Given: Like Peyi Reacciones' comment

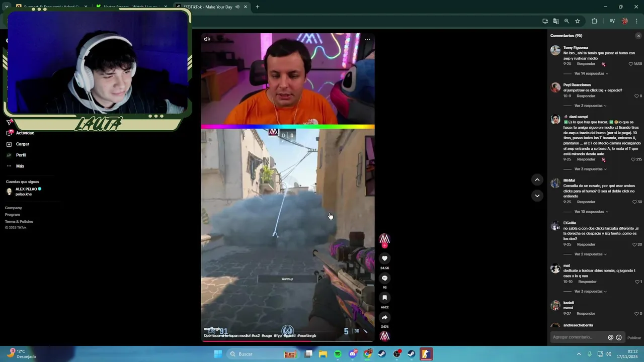Looking at the screenshot, I should coord(636,96).
